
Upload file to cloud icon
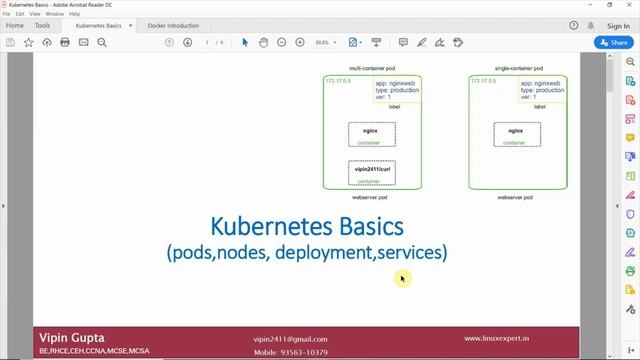point(47,42)
